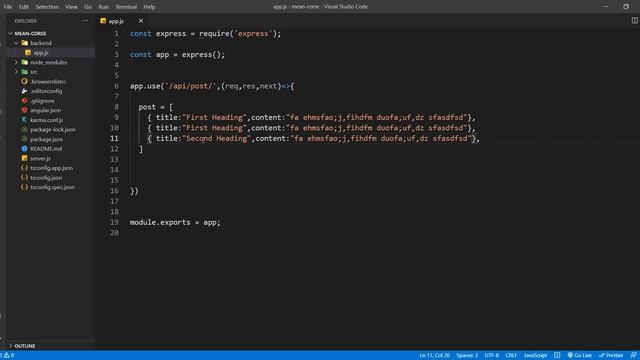Click the README.md info icon

pyautogui.click(x=24, y=149)
